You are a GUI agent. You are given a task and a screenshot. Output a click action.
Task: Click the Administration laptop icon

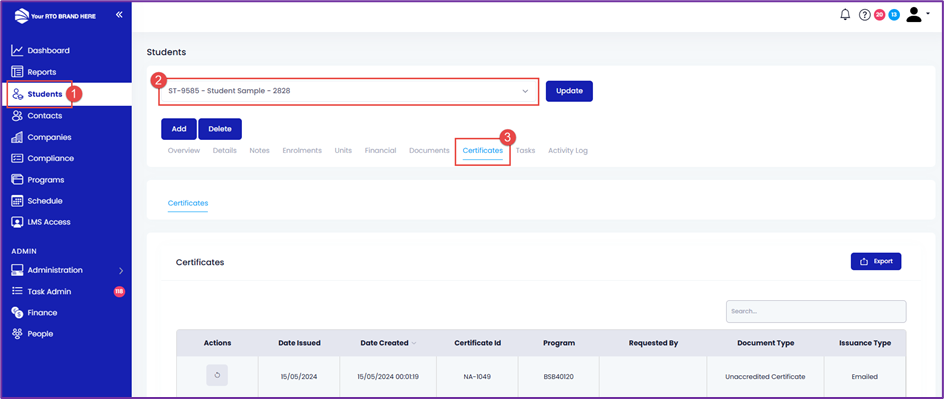tap(17, 270)
